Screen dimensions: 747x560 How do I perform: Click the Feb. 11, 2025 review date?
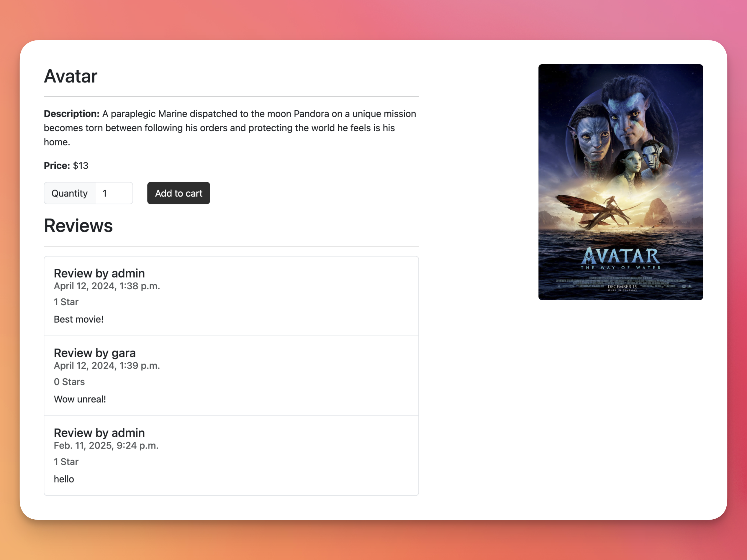click(106, 445)
